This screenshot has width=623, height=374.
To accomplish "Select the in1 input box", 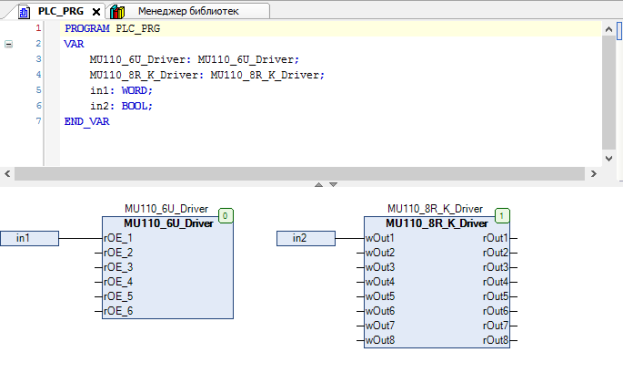I will pos(29,238).
